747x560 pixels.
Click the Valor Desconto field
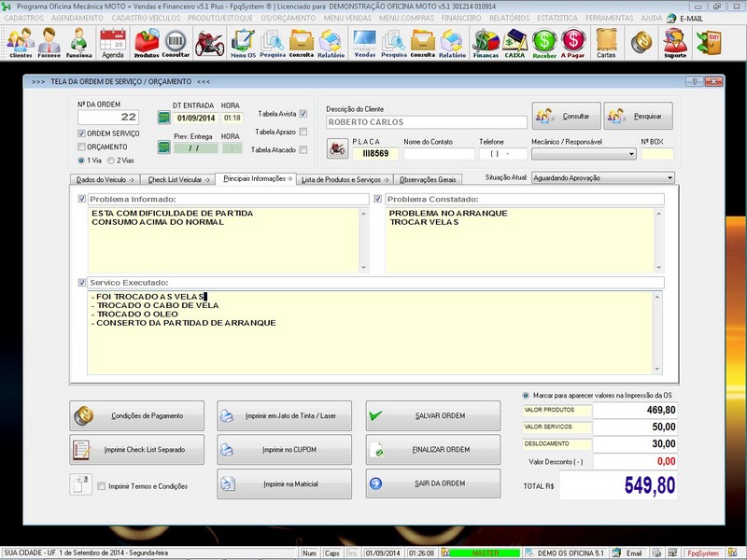(x=635, y=461)
